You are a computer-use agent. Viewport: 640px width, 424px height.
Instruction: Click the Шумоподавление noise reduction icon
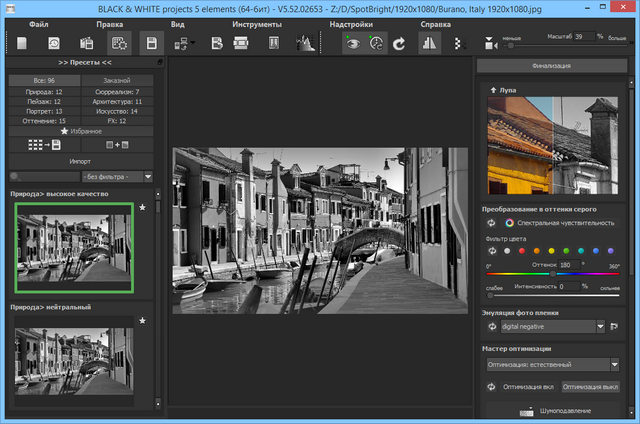(528, 410)
